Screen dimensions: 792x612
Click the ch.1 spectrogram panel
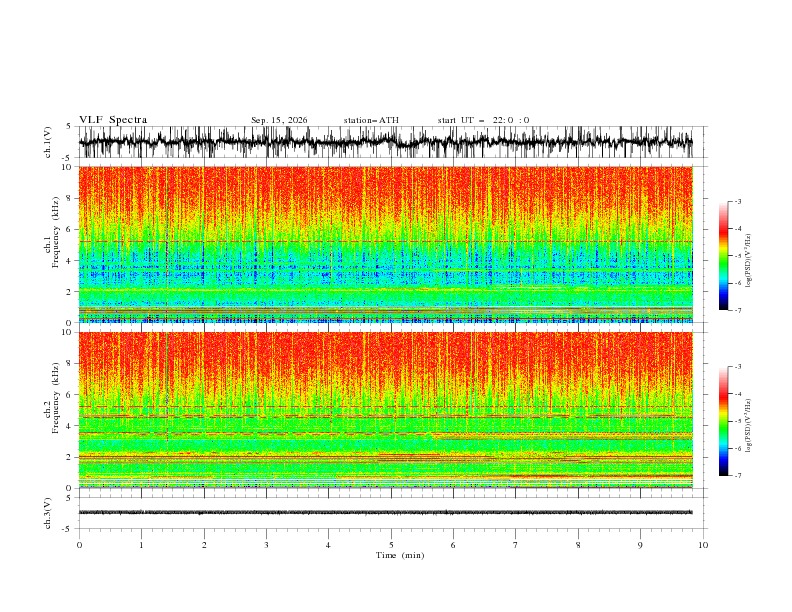(x=385, y=244)
